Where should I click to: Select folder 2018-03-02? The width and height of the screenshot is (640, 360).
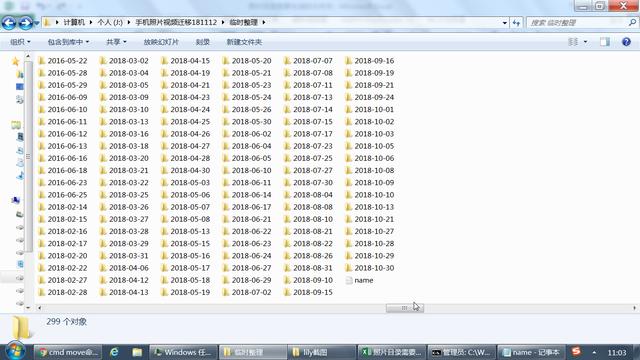click(124, 61)
